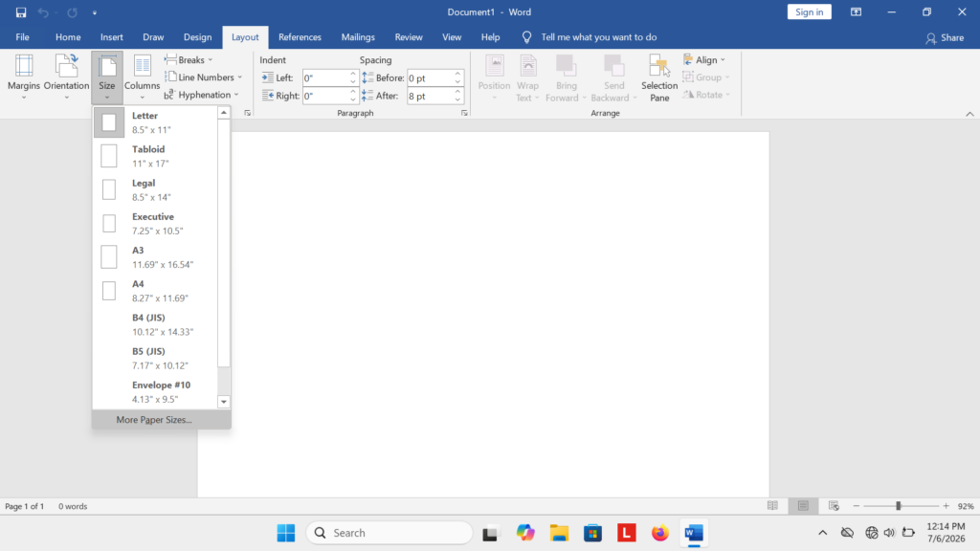Click the Left indent input field

tap(324, 78)
